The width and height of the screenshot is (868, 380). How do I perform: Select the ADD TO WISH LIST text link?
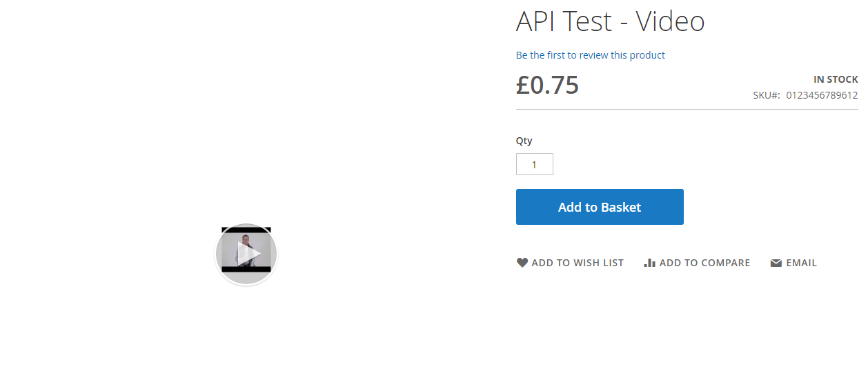pos(578,263)
